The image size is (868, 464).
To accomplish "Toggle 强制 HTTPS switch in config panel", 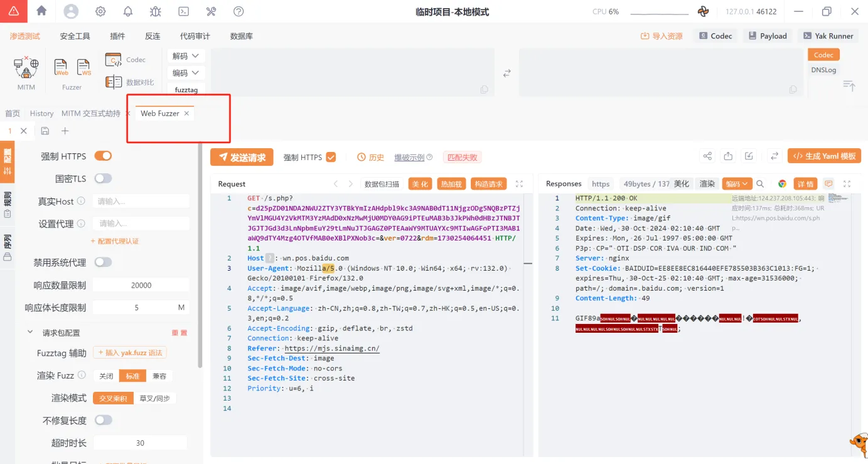I will [x=103, y=156].
